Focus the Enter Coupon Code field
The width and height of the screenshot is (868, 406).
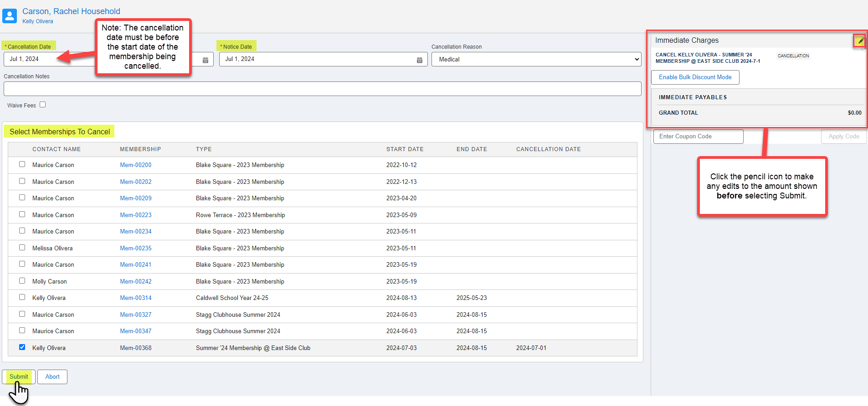tap(698, 137)
